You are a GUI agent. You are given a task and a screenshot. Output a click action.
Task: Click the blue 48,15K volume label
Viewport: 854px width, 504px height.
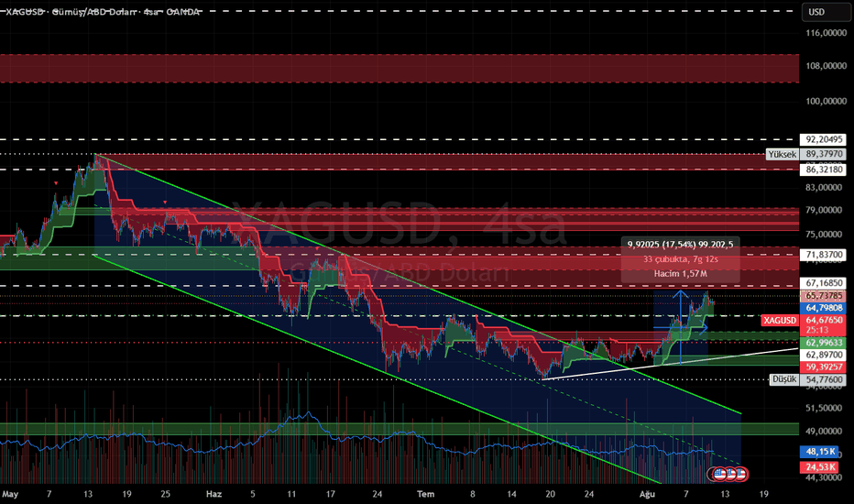coord(819,452)
